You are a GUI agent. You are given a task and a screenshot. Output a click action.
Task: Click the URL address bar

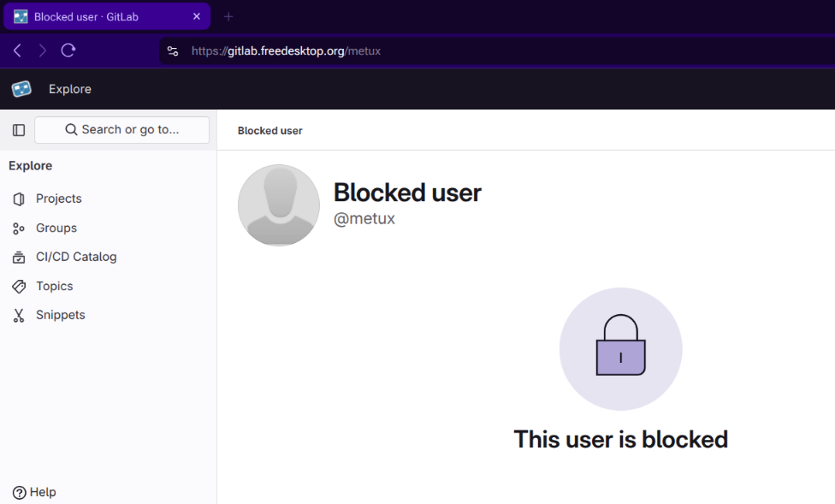(496, 50)
